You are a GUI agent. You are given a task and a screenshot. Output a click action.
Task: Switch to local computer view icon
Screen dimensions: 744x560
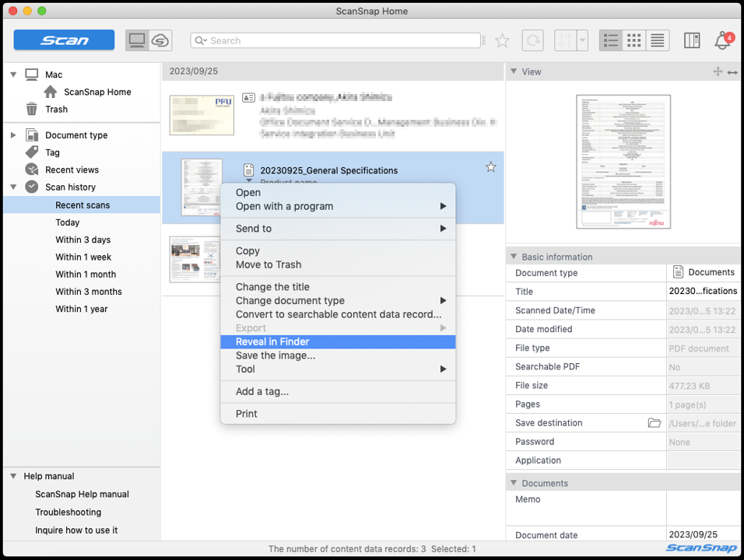click(x=137, y=40)
